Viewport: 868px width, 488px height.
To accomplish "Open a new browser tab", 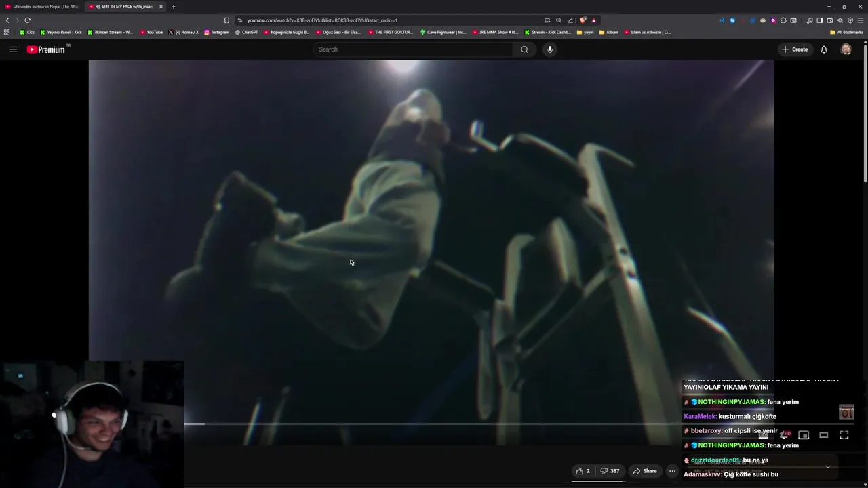I will tap(173, 7).
